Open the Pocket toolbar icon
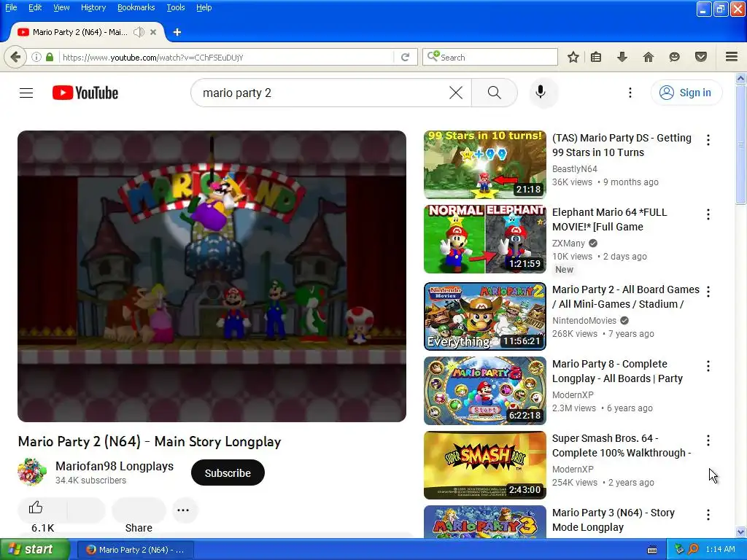Image resolution: width=747 pixels, height=560 pixels. (x=701, y=57)
